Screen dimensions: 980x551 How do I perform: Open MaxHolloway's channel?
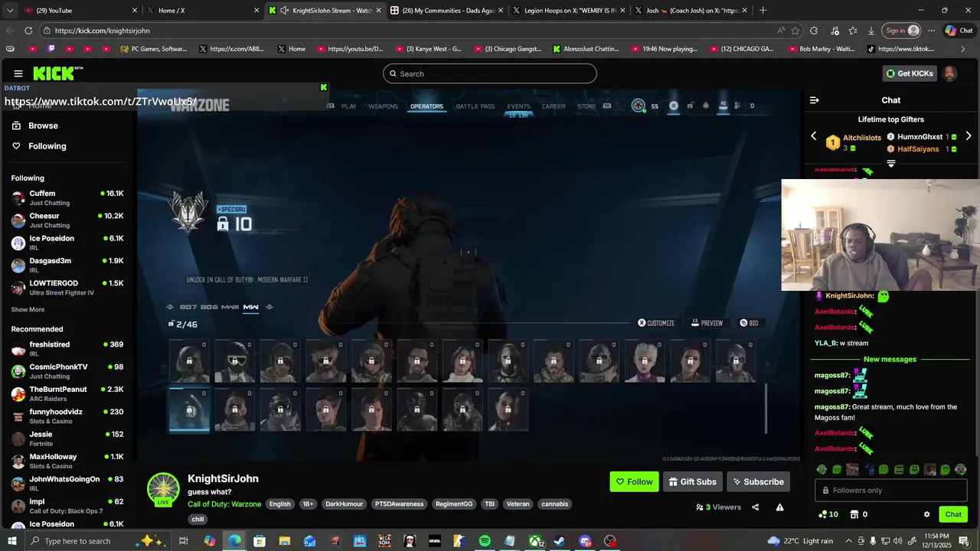click(67, 461)
